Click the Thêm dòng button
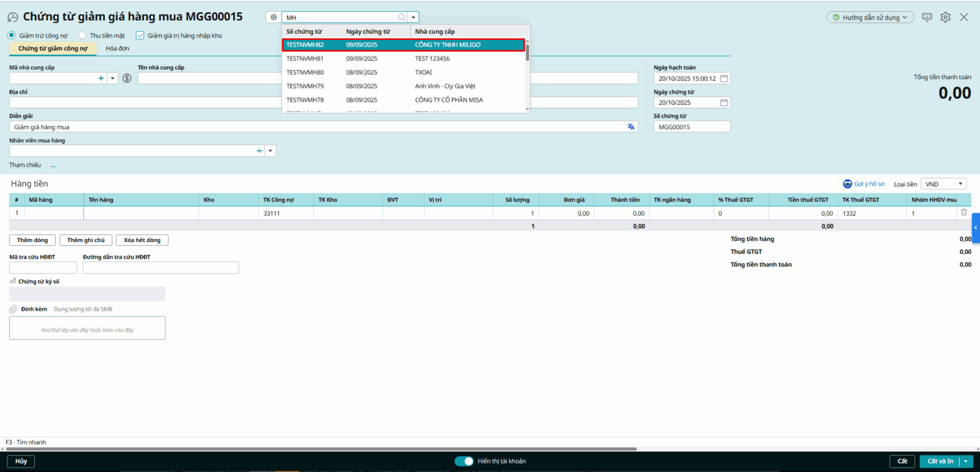The width and height of the screenshot is (980, 472). click(x=32, y=240)
